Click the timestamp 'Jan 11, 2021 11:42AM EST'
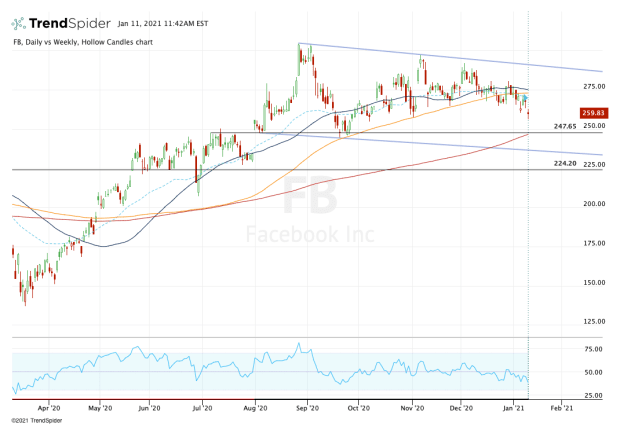Image resolution: width=620 pixels, height=426 pixels. [x=163, y=24]
